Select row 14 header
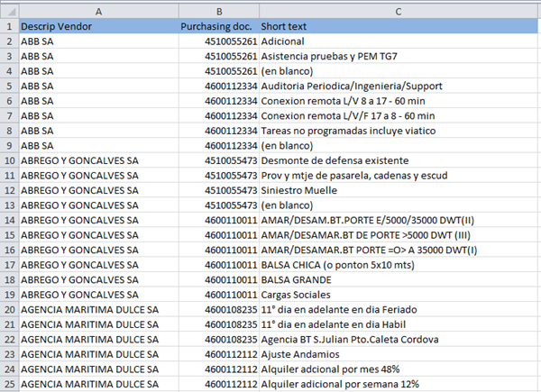The width and height of the screenshot is (541, 392). 9,220
